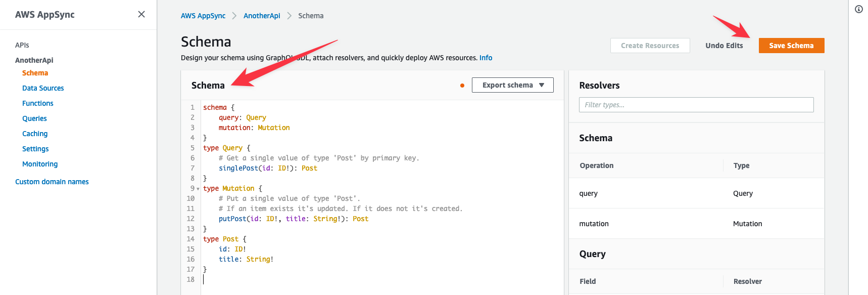Focus the Filter types input field
868x295 pixels.
tap(696, 105)
